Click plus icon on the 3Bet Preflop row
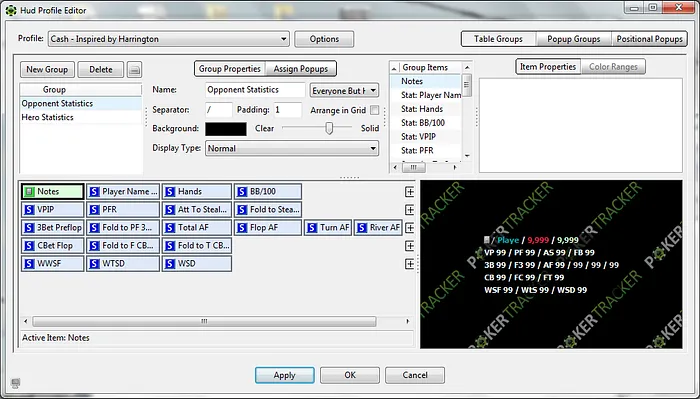The image size is (700, 399). point(409,228)
